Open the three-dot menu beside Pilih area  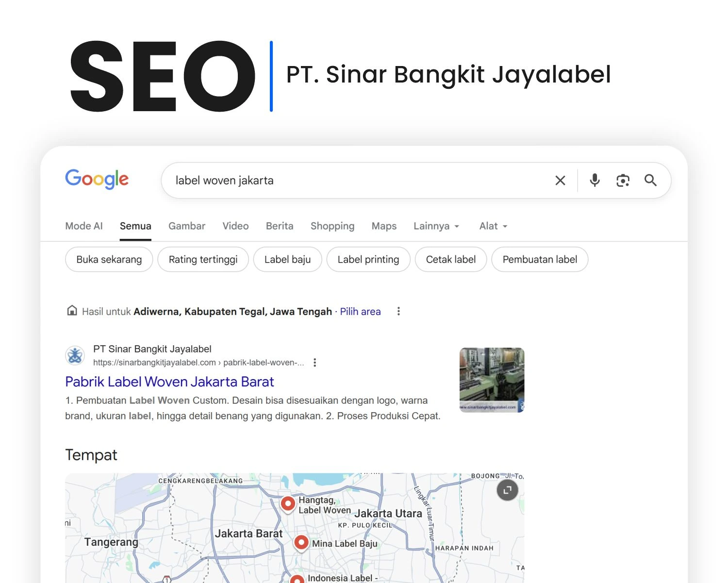pyautogui.click(x=398, y=312)
